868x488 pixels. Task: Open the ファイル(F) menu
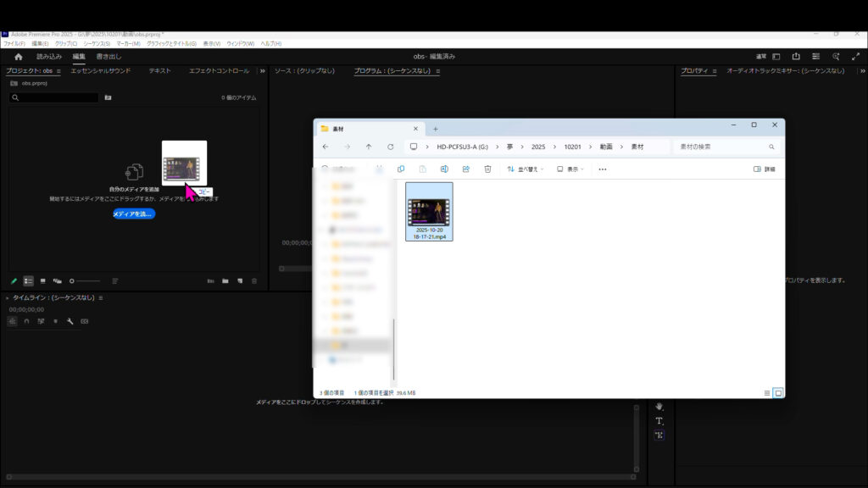pos(14,43)
